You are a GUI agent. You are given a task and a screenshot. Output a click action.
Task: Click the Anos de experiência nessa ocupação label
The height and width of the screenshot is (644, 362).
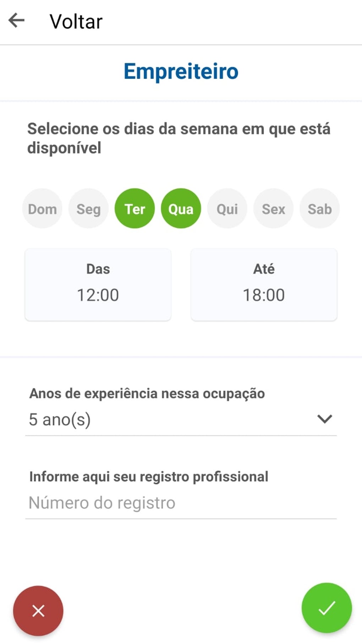147,393
